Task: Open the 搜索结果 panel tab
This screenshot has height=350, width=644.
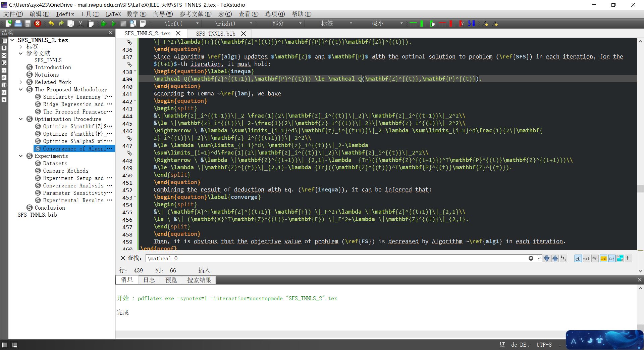Action: 199,280
